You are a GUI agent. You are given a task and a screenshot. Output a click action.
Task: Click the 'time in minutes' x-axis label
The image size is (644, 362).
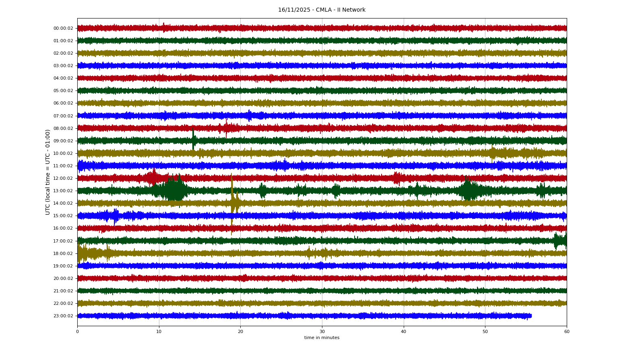click(x=322, y=338)
